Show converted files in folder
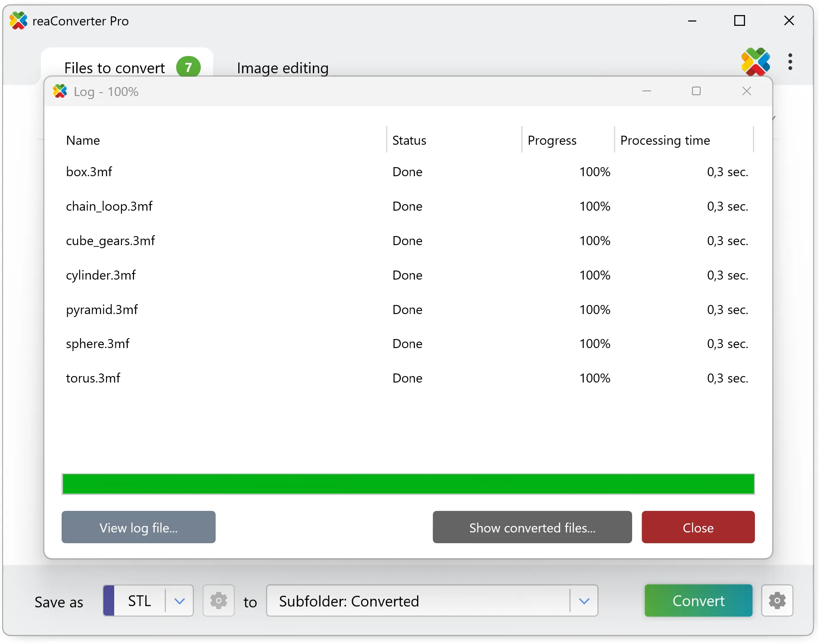 [x=532, y=527]
